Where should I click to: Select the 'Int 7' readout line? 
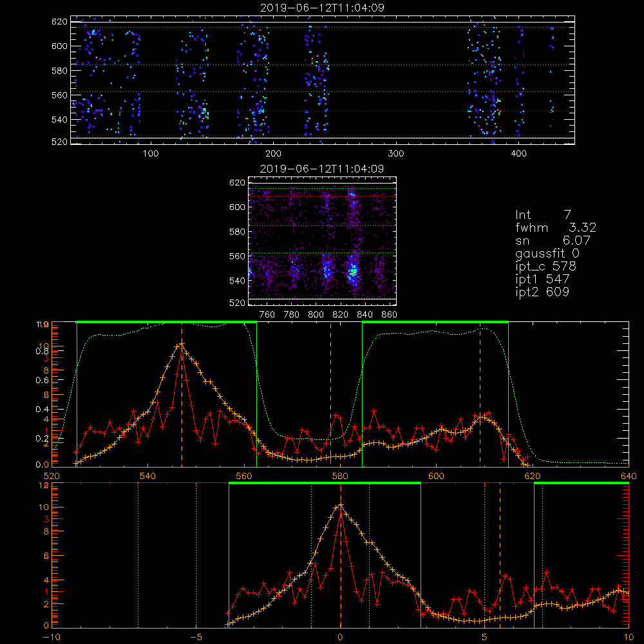(543, 215)
